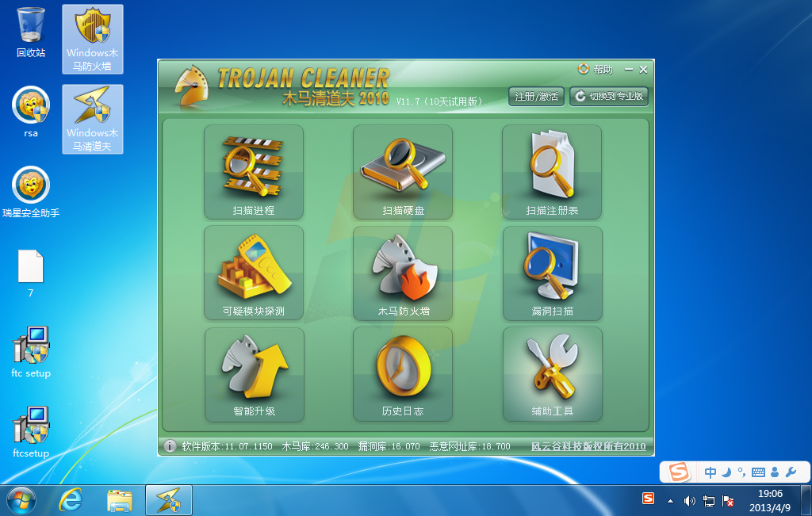Toggle the half-width moon icon
812x516 pixels.
click(x=726, y=472)
